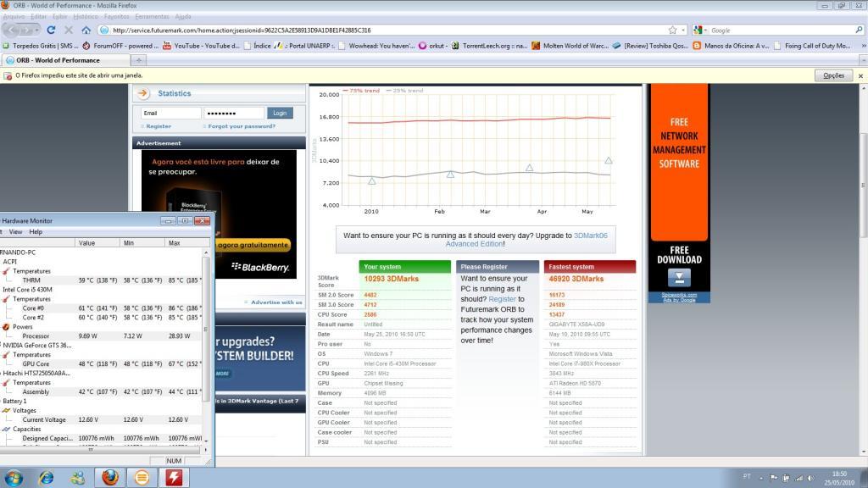This screenshot has height=488, width=868.
Task: Open Advertise with us link
Action: coord(276,302)
